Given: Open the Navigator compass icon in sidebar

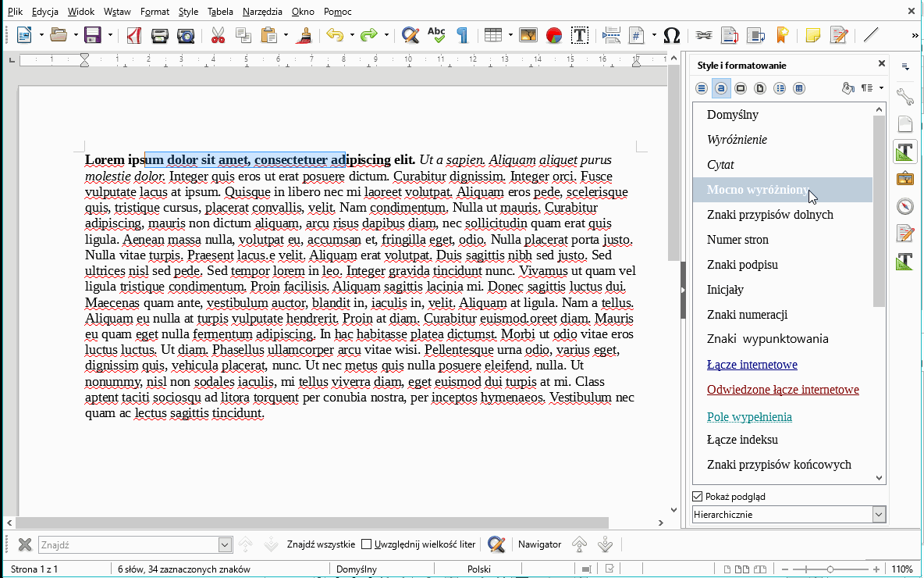Looking at the screenshot, I should point(904,206).
